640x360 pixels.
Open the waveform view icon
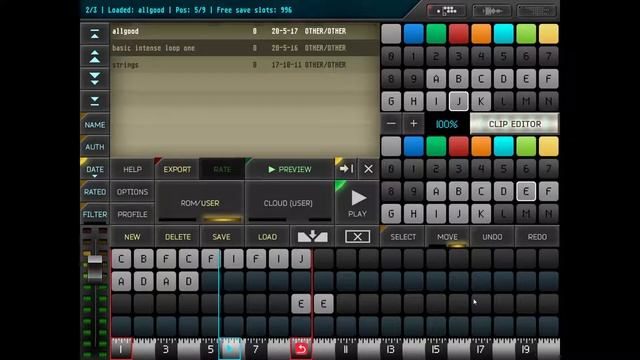tap(492, 11)
